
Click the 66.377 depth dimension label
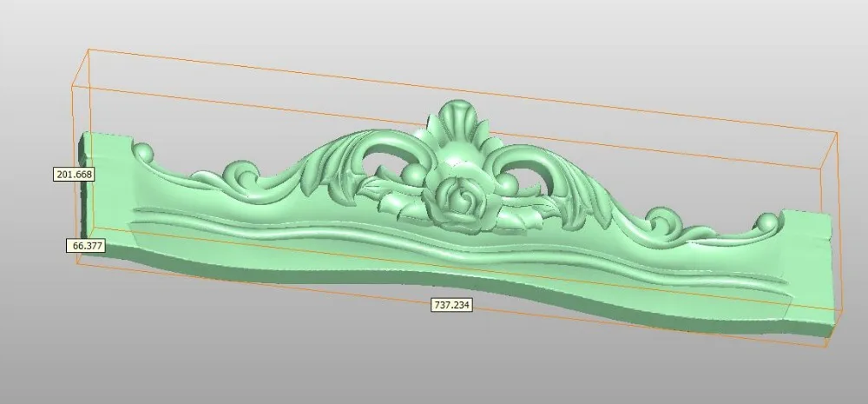tap(85, 246)
